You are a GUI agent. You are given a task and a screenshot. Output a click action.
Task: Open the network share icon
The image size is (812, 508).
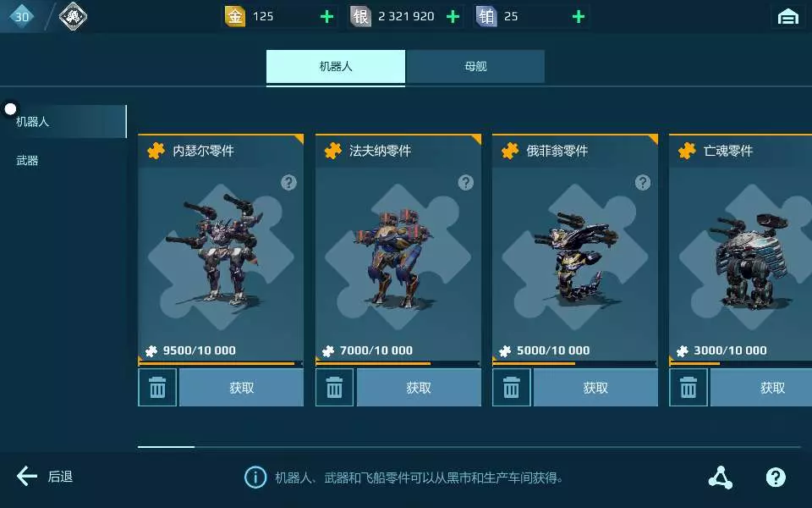tap(721, 477)
